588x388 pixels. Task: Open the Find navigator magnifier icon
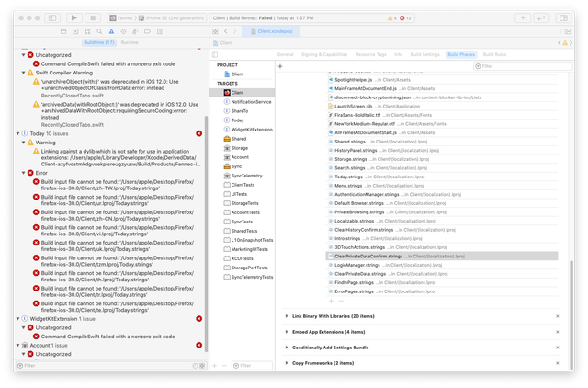(99, 31)
